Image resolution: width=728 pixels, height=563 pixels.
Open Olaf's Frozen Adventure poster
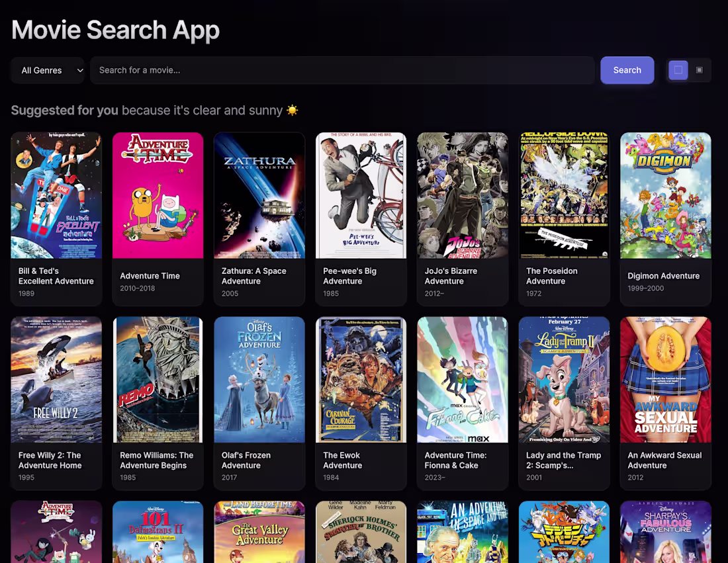[x=259, y=380]
